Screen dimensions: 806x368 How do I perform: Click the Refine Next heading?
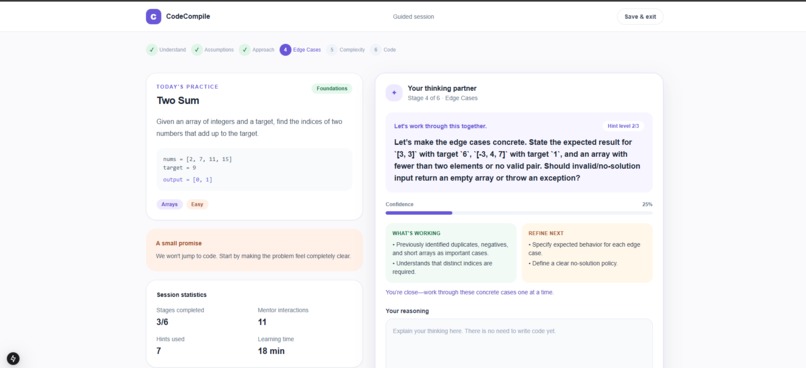click(x=546, y=233)
